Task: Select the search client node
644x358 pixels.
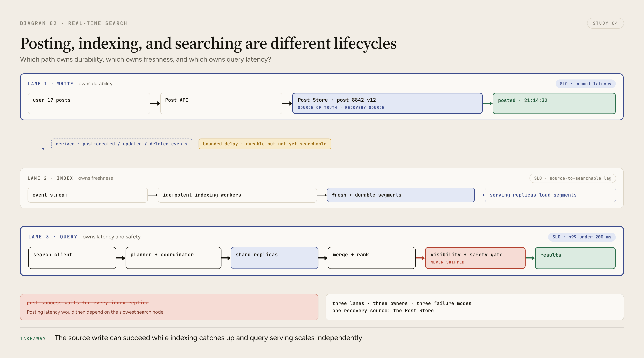Action: pyautogui.click(x=72, y=258)
